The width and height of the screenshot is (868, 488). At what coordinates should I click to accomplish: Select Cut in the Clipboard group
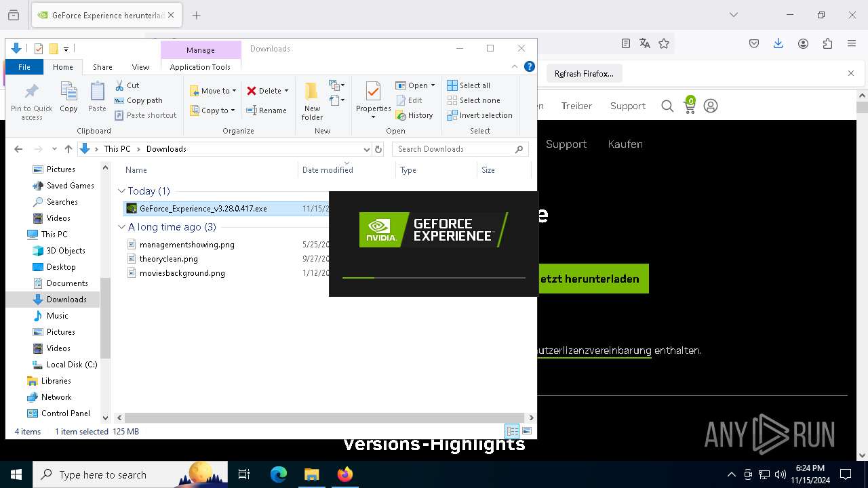pyautogui.click(x=127, y=85)
